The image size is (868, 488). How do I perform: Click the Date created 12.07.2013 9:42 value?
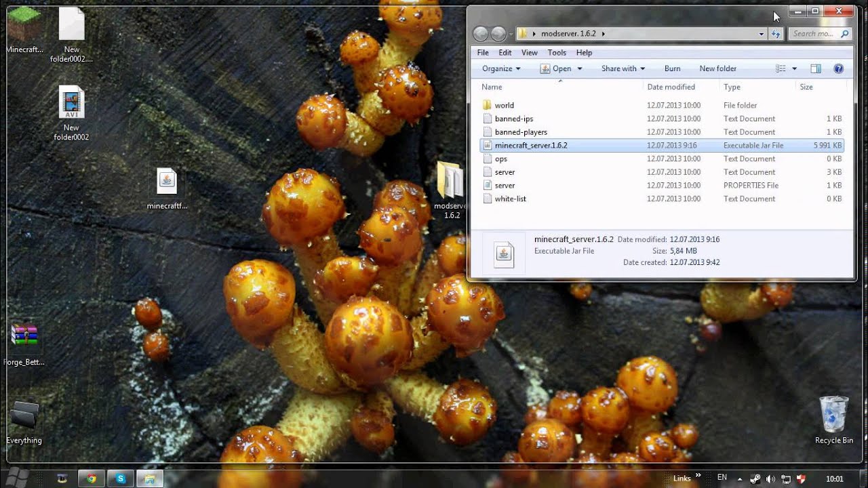[x=694, y=262]
